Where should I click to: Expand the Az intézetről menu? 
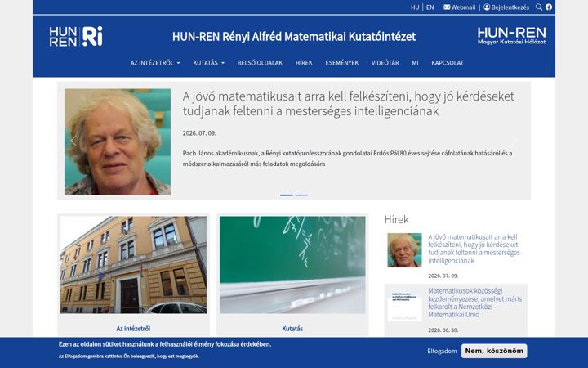tap(155, 63)
